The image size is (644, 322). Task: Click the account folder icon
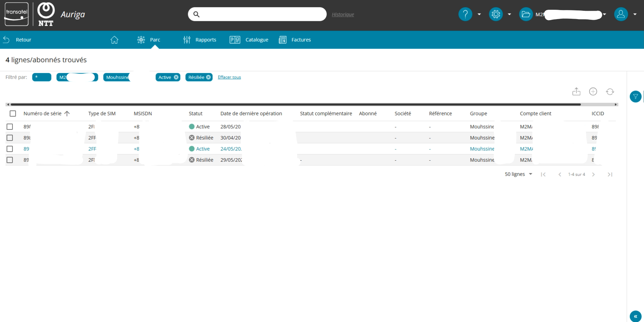click(x=526, y=14)
